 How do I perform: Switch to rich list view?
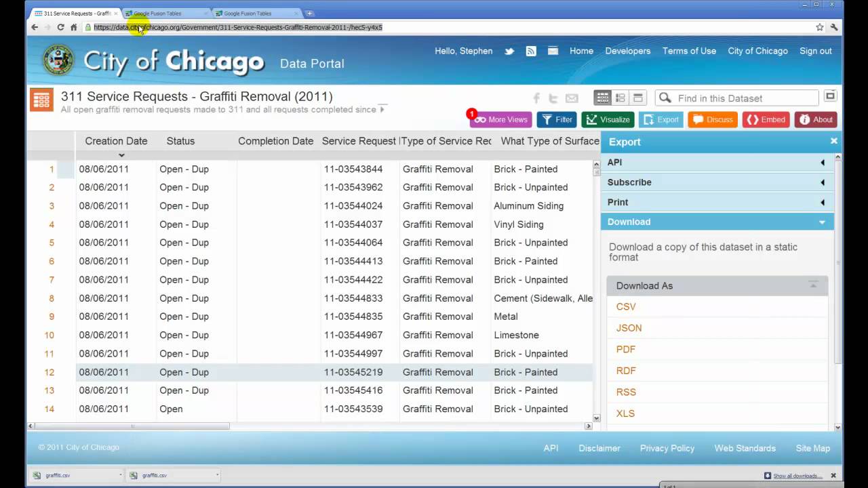[x=620, y=98]
